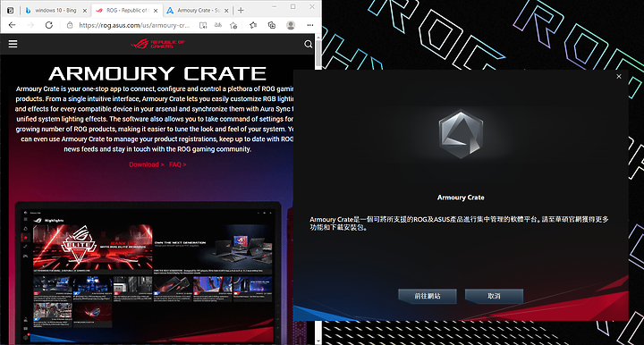Click the 'Armoury Crate' dialog title text
This screenshot has height=345, width=644.
(x=461, y=198)
